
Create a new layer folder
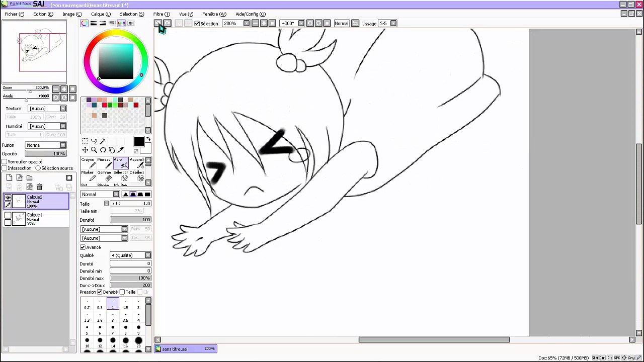pos(29,177)
